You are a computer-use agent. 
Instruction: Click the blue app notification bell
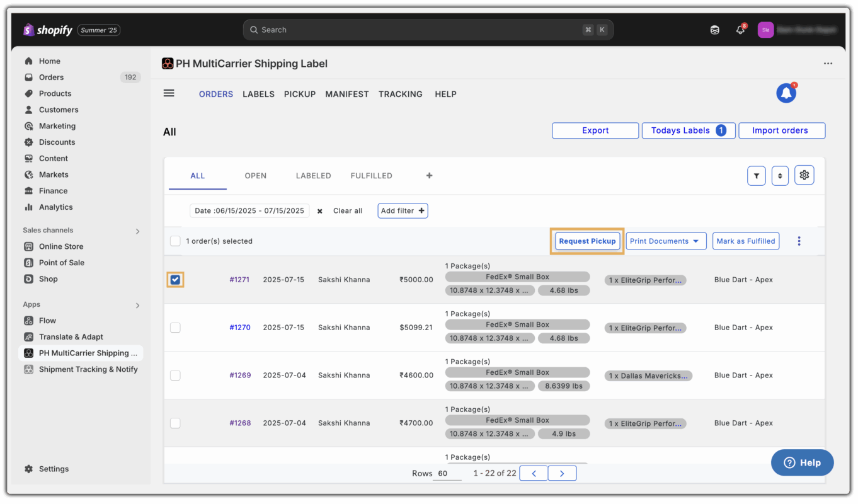coord(786,93)
